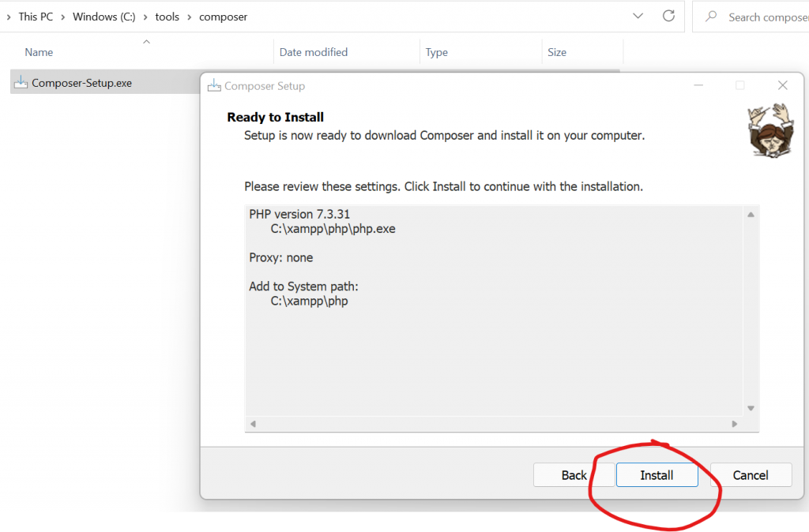Sort files by Date modified column
The width and height of the screenshot is (809, 532).
click(313, 52)
